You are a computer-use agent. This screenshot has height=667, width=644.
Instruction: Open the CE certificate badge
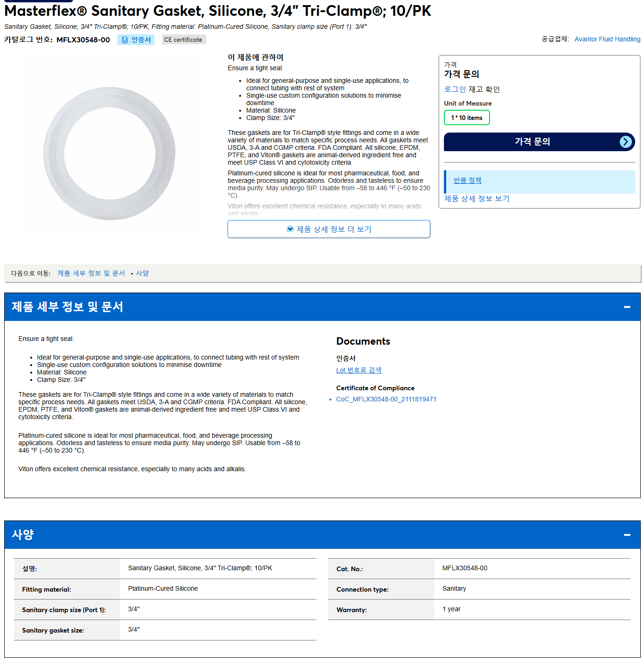click(183, 40)
